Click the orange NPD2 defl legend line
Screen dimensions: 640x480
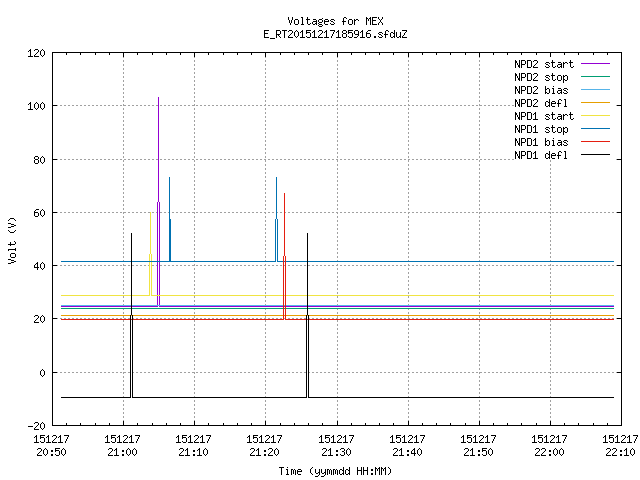595,103
